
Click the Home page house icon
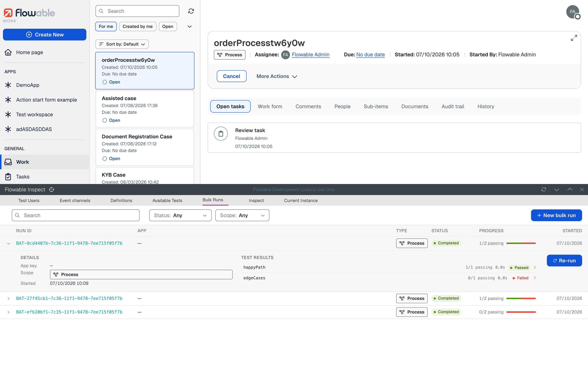8,52
